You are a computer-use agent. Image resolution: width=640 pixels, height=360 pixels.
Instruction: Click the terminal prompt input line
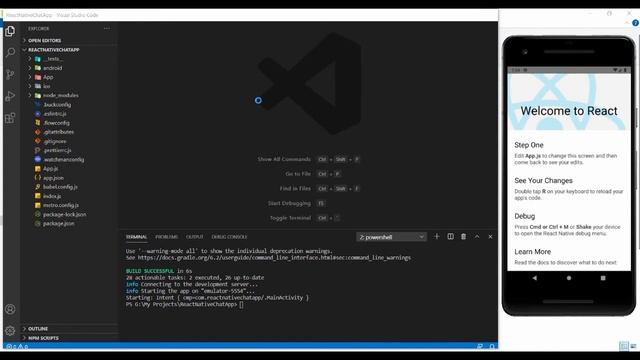coord(184,304)
